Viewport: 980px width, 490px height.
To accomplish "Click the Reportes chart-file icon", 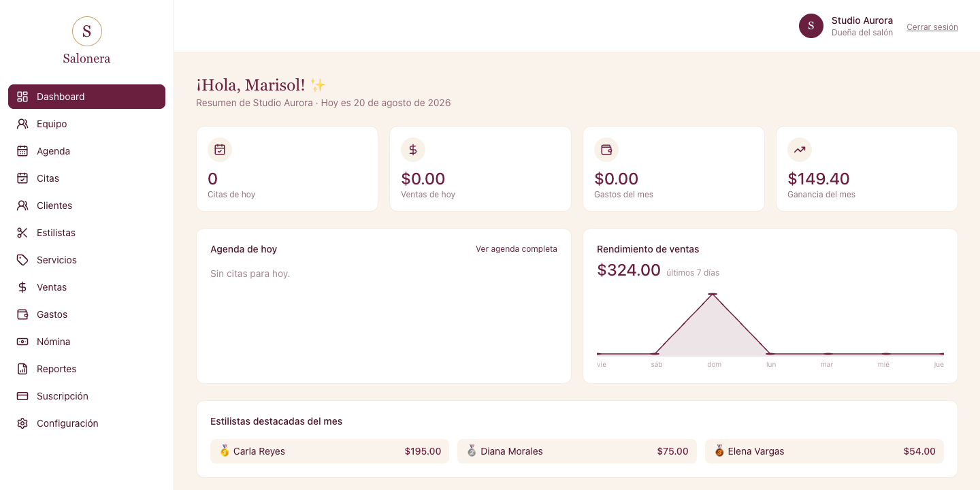I will [22, 369].
